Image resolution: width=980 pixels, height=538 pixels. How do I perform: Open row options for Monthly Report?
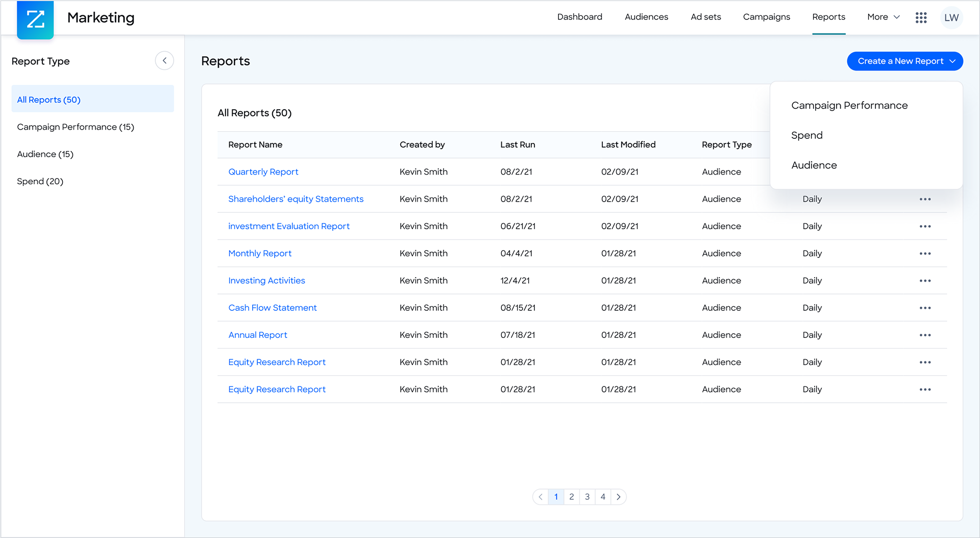pos(925,254)
